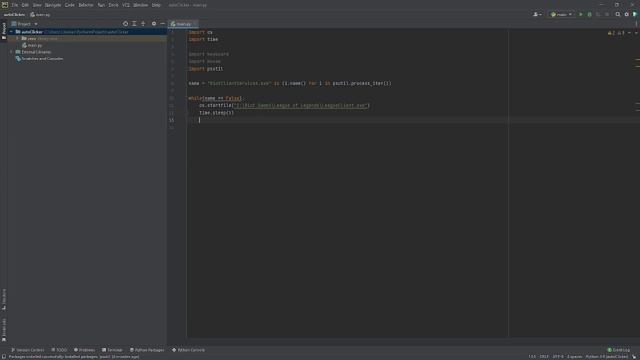Go to previous highlighted error arrow
Image resolution: width=640 pixels, height=360 pixels.
coord(629,33)
